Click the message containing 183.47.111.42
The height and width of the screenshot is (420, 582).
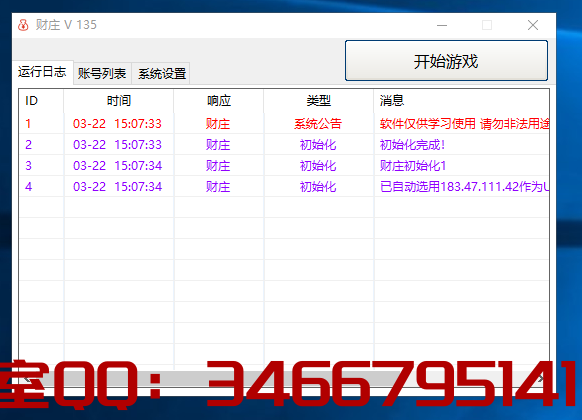(x=464, y=186)
